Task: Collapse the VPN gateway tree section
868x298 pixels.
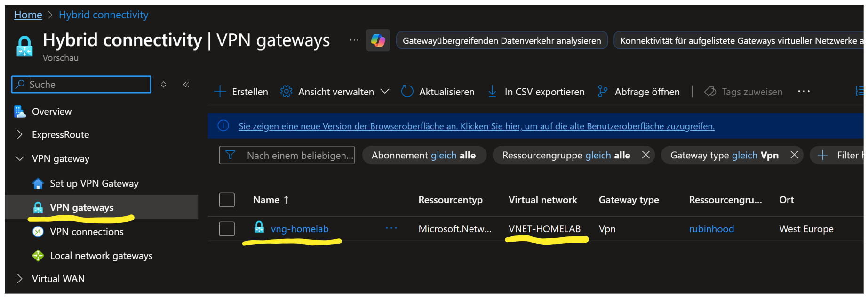Action: tap(20, 159)
